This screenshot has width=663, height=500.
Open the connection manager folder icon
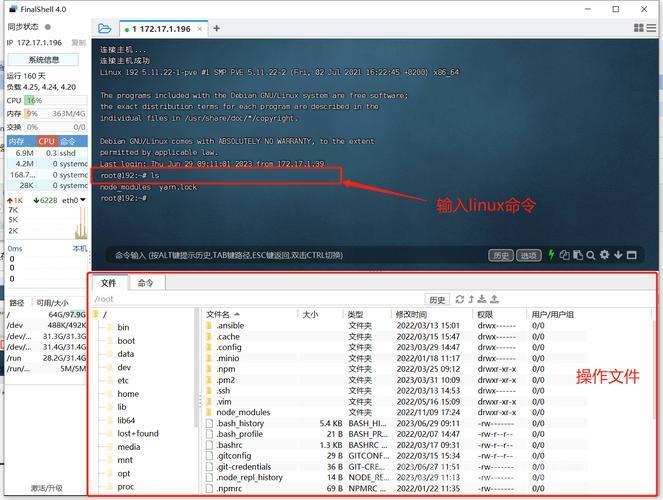point(104,29)
